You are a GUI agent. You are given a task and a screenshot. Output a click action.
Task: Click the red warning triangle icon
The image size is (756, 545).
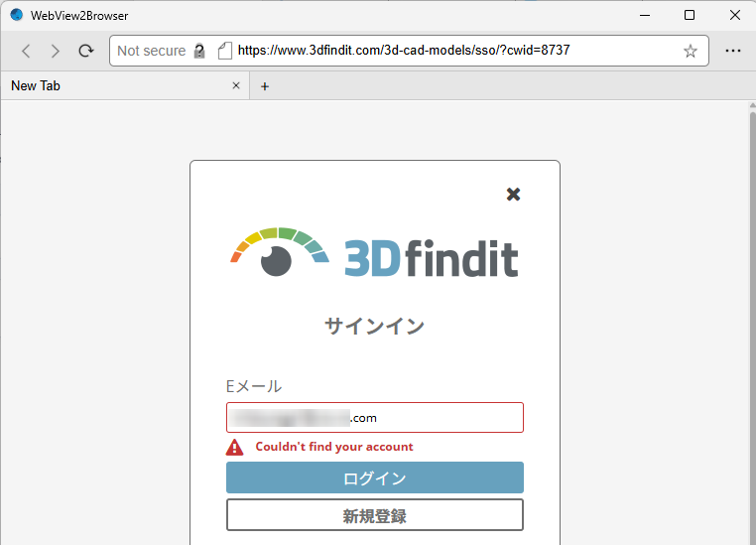234,447
